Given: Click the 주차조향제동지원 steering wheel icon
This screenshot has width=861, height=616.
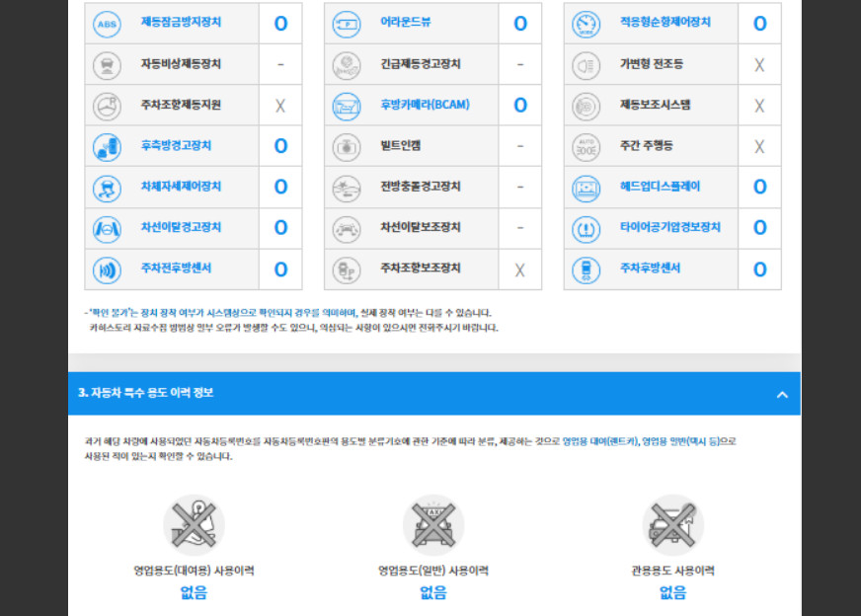Looking at the screenshot, I should point(107,106).
